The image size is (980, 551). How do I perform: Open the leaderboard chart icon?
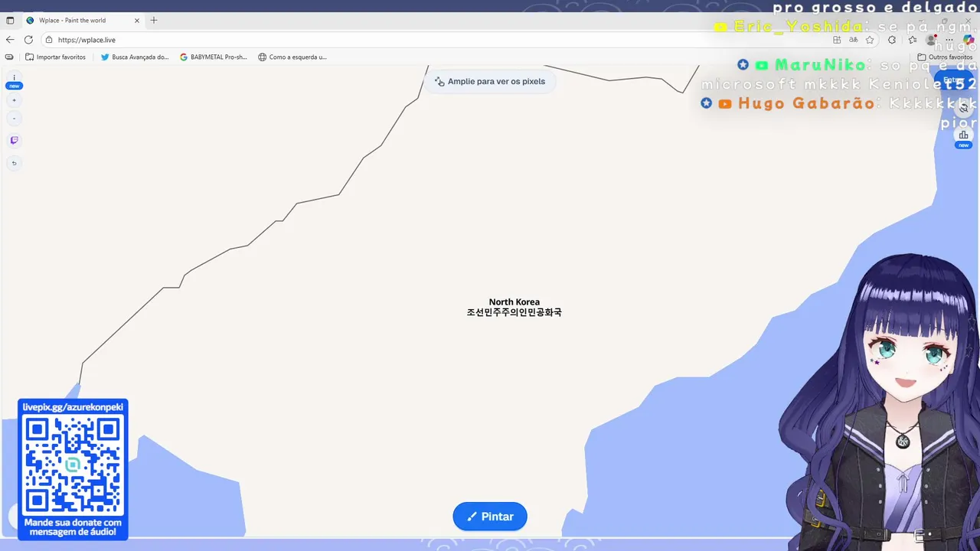[963, 135]
